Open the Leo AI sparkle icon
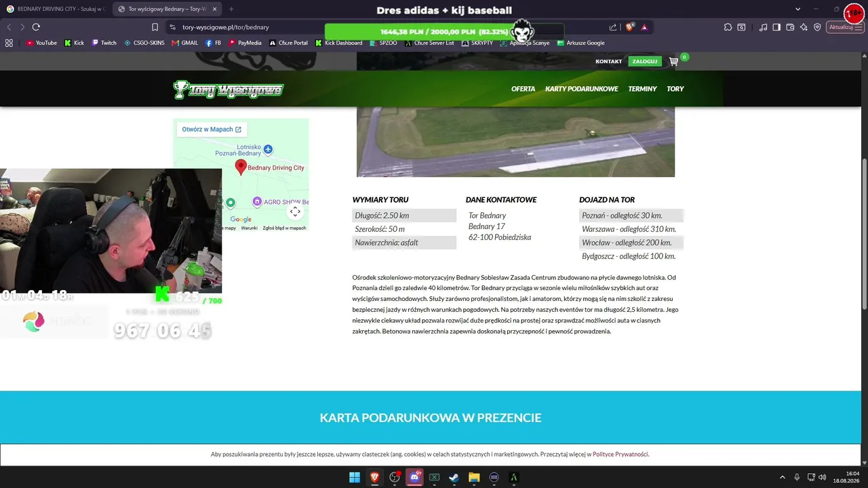Viewport: 868px width, 488px height. (x=804, y=27)
